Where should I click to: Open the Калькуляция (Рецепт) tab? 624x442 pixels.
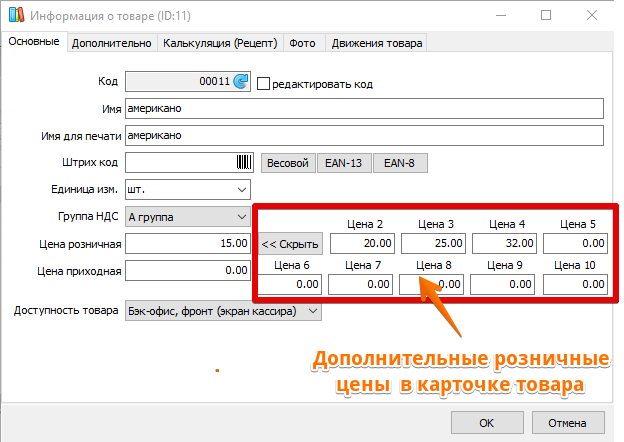coord(220,43)
